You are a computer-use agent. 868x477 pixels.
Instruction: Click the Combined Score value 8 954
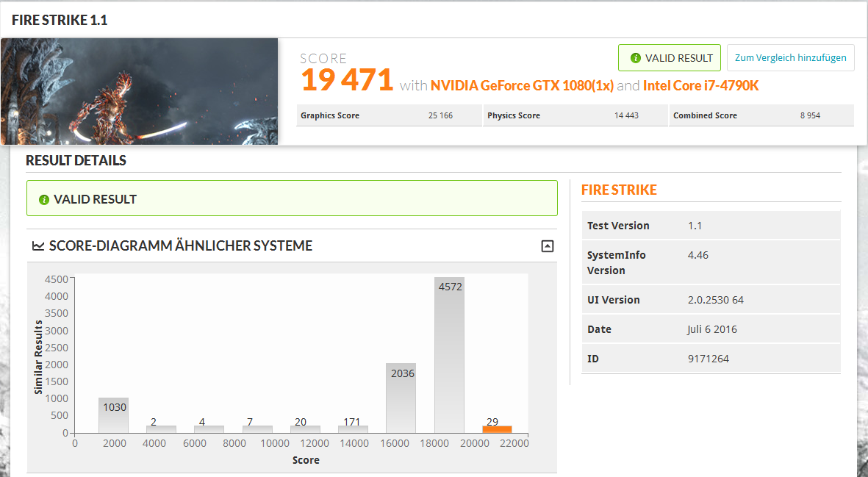(810, 115)
